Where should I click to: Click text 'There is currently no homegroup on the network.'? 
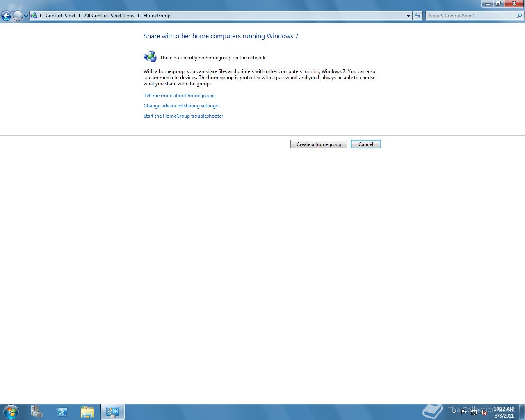coord(213,58)
